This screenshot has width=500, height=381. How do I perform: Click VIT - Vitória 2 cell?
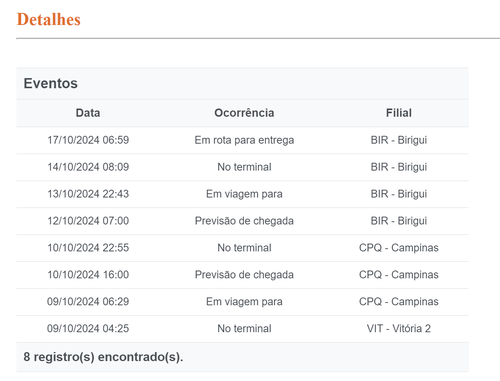click(x=399, y=329)
